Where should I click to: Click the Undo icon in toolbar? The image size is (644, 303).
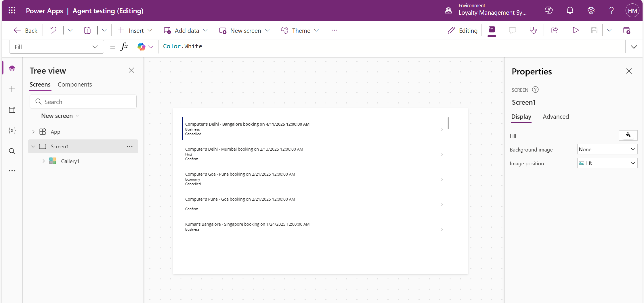53,30
